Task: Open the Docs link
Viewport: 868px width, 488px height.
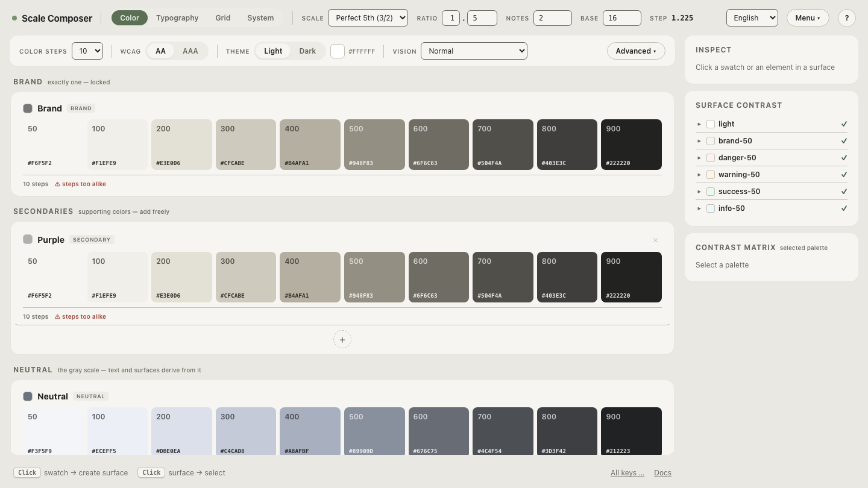Action: pos(662,473)
